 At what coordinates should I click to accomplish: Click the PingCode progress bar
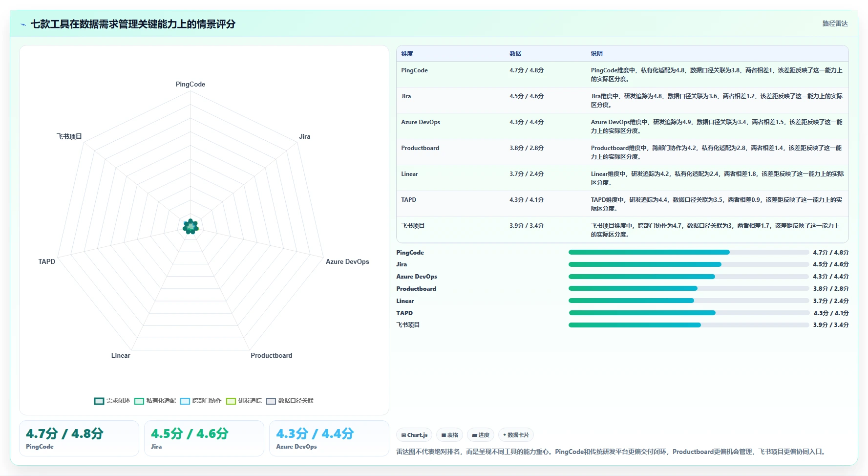(x=689, y=252)
